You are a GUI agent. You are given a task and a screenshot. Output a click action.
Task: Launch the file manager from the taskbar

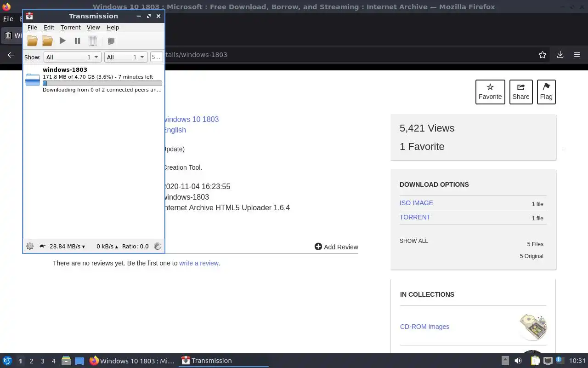pos(66,361)
